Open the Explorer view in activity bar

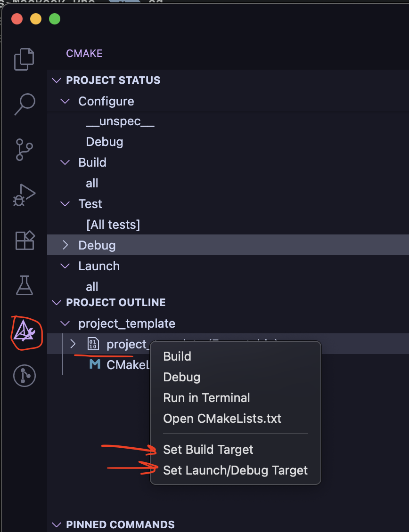[x=24, y=59]
